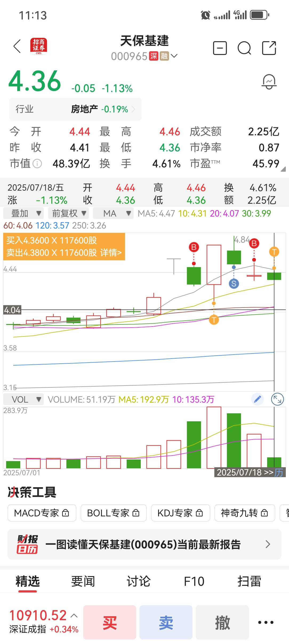The height and width of the screenshot is (644, 289).
Task: Open 一图读懂天保基建 latest report banner
Action: (x=144, y=544)
